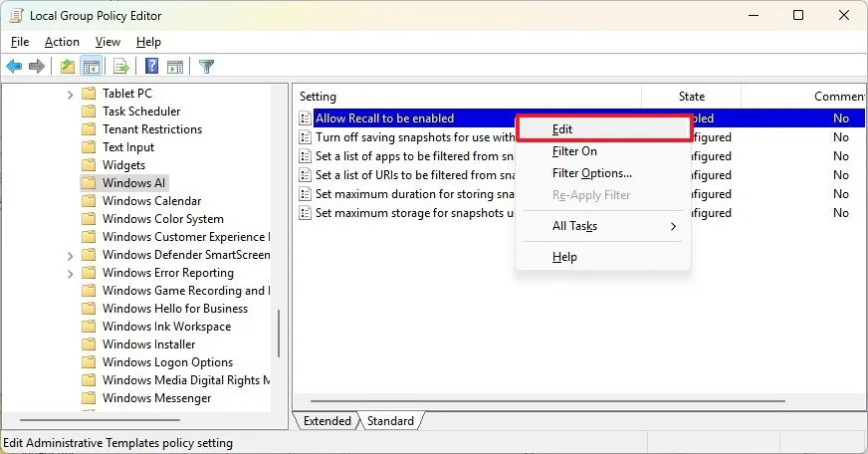
Task: Choose Filter On in the context menu
Action: point(603,151)
